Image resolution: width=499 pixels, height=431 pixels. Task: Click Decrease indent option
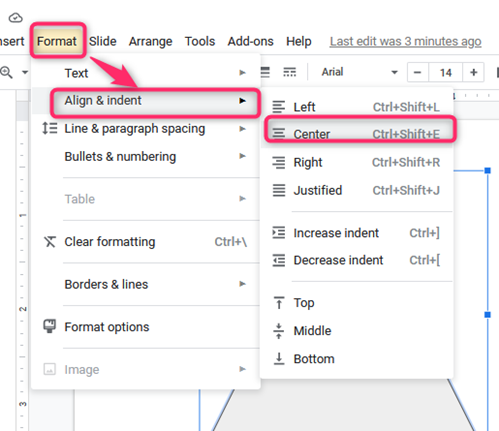(x=356, y=260)
